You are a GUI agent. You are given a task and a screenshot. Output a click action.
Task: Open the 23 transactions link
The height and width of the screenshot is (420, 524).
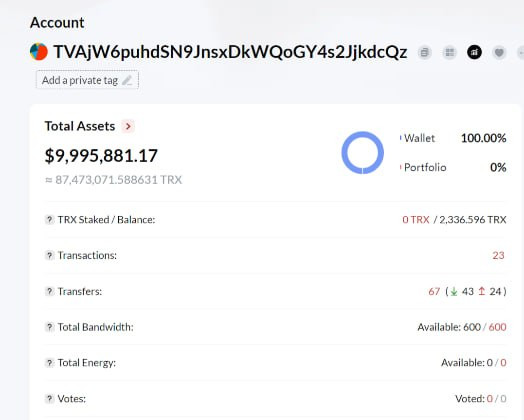point(498,255)
